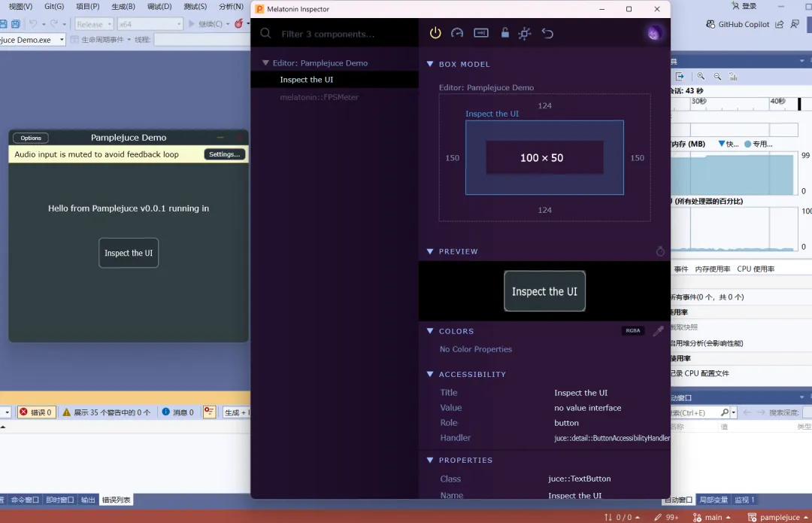Click the timing stopwatch icon in Preview header

[660, 251]
